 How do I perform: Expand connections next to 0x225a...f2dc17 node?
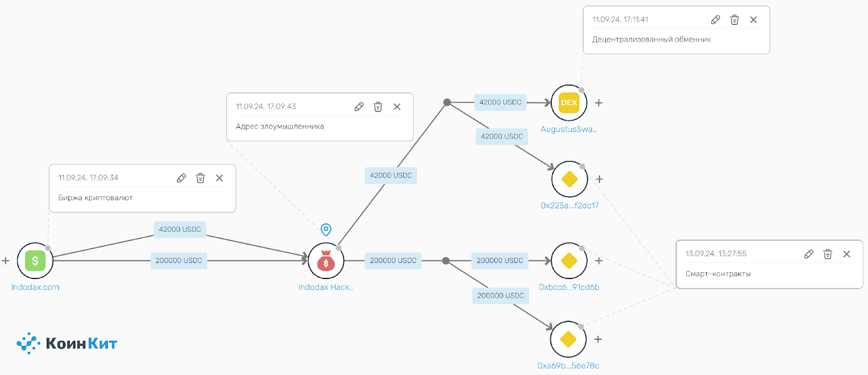click(x=599, y=179)
